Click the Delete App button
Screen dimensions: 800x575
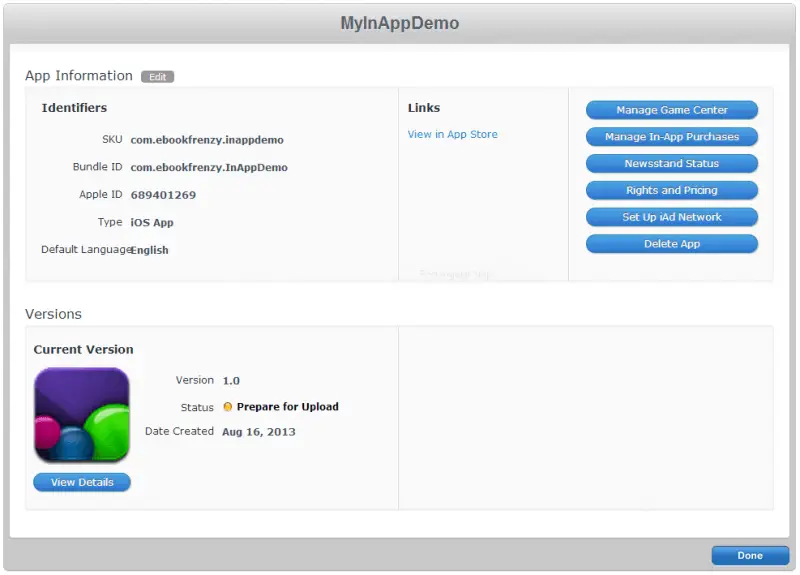pos(671,244)
